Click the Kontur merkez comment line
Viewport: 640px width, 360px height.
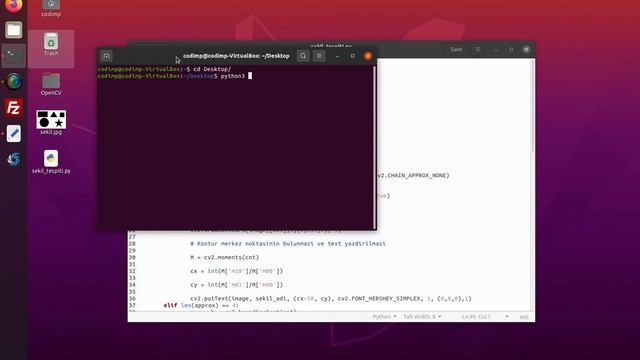(288, 244)
